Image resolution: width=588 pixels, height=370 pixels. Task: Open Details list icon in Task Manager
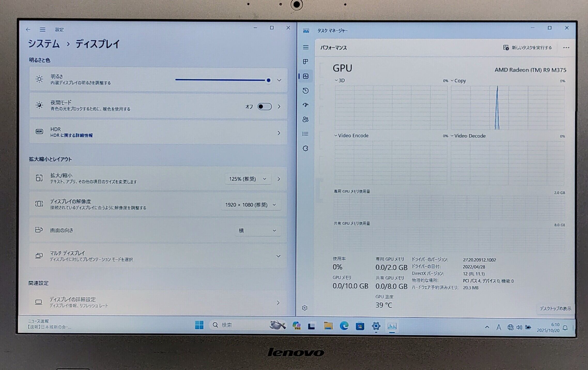[306, 134]
